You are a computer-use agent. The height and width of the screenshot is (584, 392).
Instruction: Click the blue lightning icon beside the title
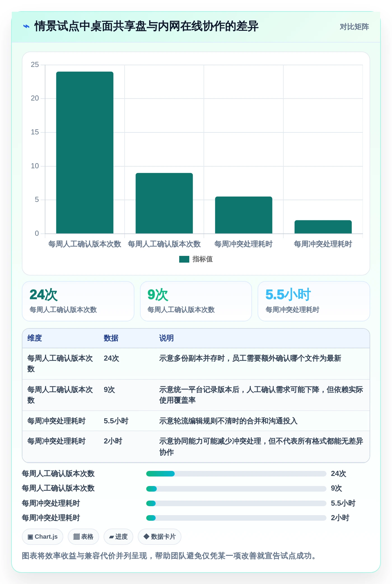pyautogui.click(x=26, y=26)
